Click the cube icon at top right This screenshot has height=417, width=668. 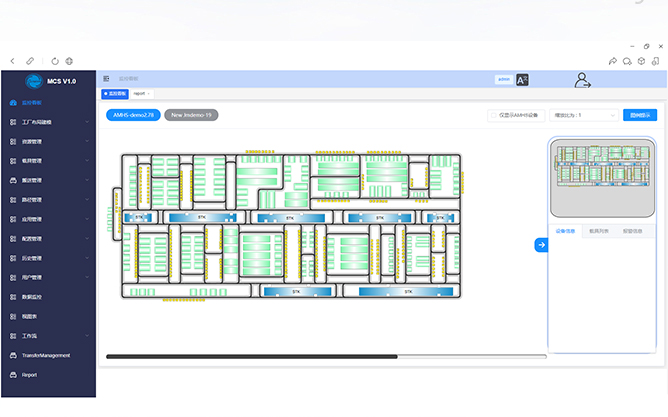[641, 61]
